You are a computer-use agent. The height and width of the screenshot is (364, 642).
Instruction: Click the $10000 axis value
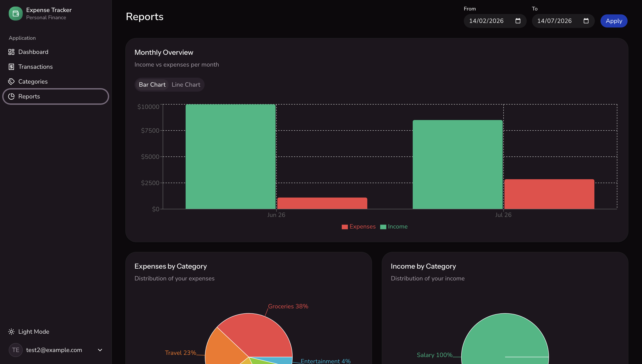point(148,107)
